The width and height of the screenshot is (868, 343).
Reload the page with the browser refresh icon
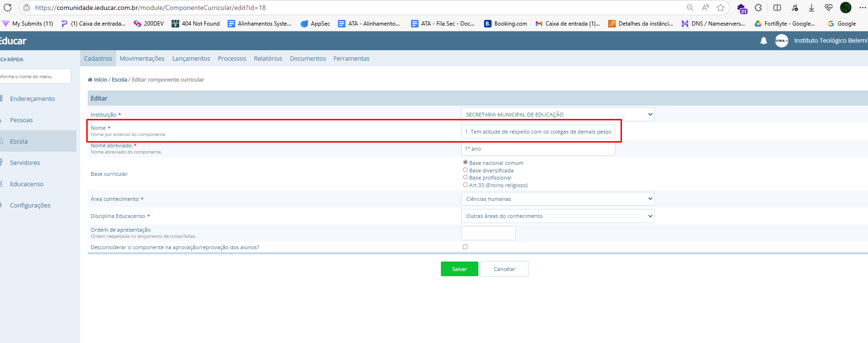(x=8, y=8)
